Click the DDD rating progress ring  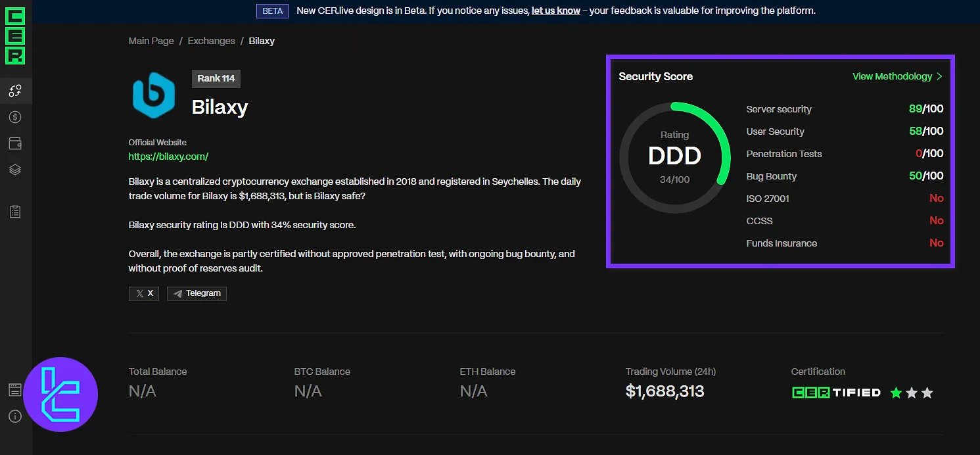pyautogui.click(x=675, y=156)
